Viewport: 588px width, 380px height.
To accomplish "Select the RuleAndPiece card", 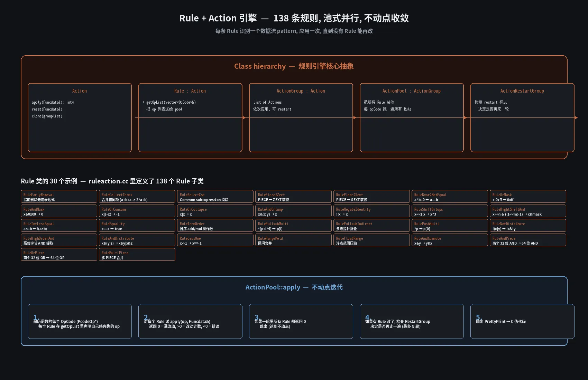I will [528, 240].
